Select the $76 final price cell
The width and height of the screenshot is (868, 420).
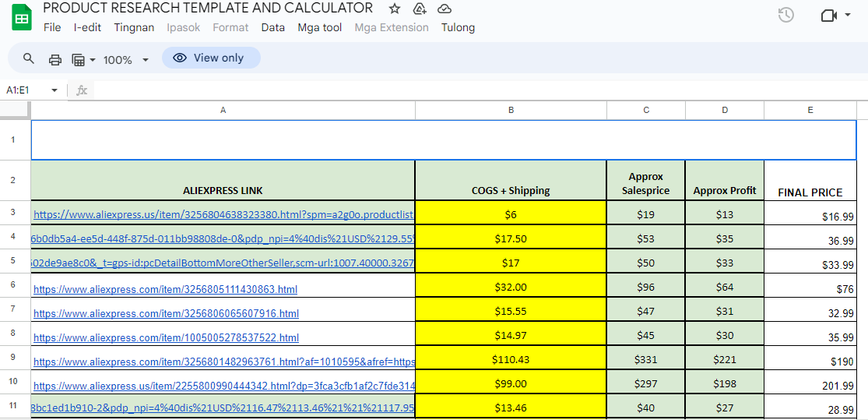click(x=810, y=284)
